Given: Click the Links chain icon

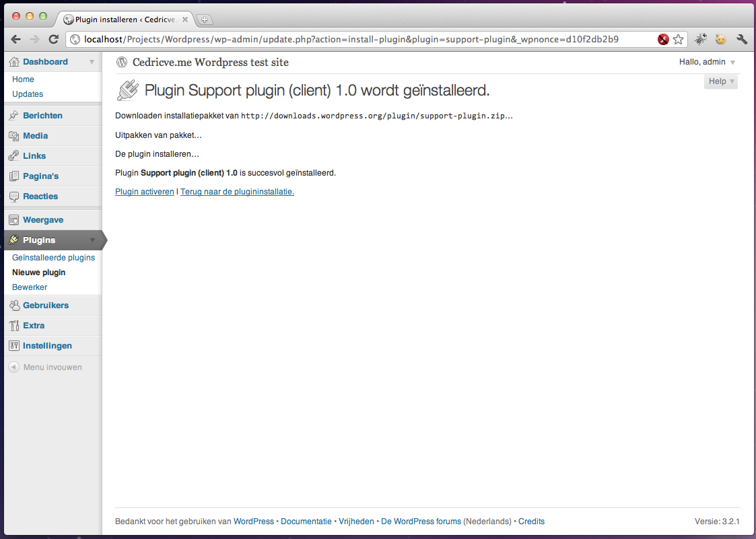Looking at the screenshot, I should pyautogui.click(x=14, y=156).
